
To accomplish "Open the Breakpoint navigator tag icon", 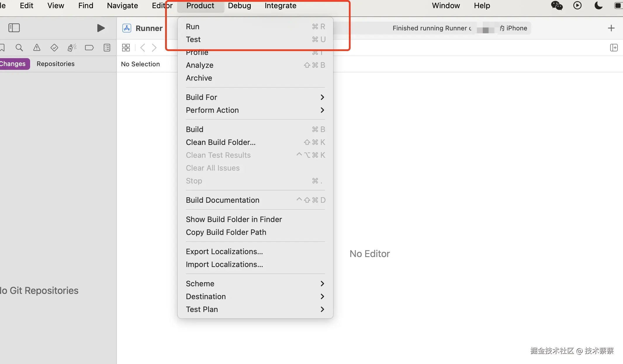I will point(89,48).
